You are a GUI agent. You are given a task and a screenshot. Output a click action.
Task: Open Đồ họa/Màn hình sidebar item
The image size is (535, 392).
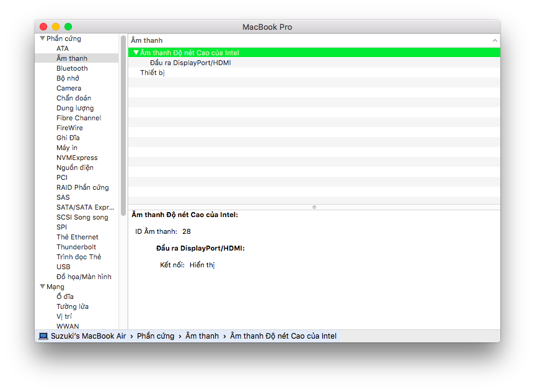pyautogui.click(x=84, y=277)
